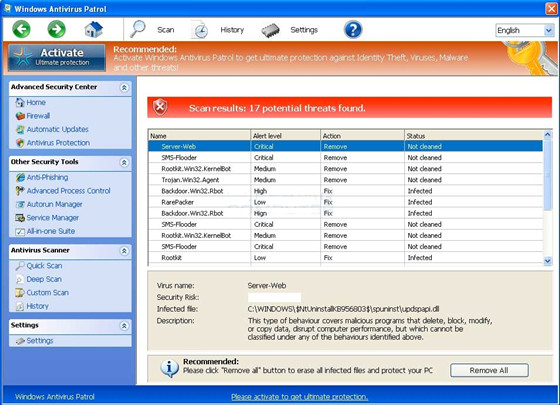This screenshot has width=560, height=405.
Task: Click the Remove All button
Action: 489,370
